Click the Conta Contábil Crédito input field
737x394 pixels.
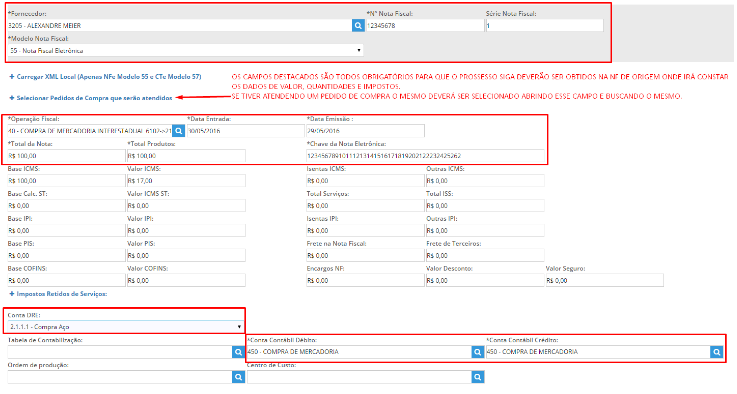(598, 352)
